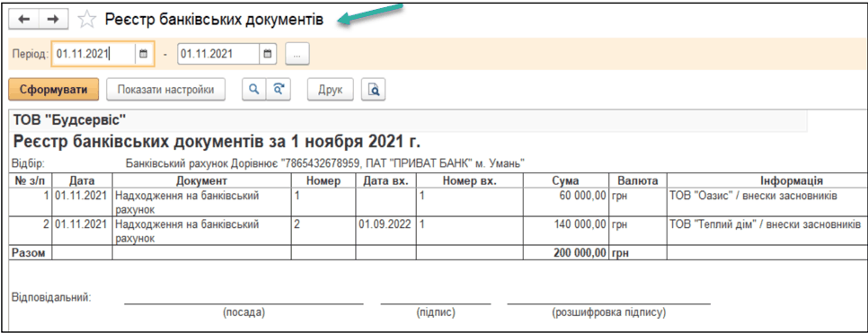Go forward with the right arrow button

53,20
